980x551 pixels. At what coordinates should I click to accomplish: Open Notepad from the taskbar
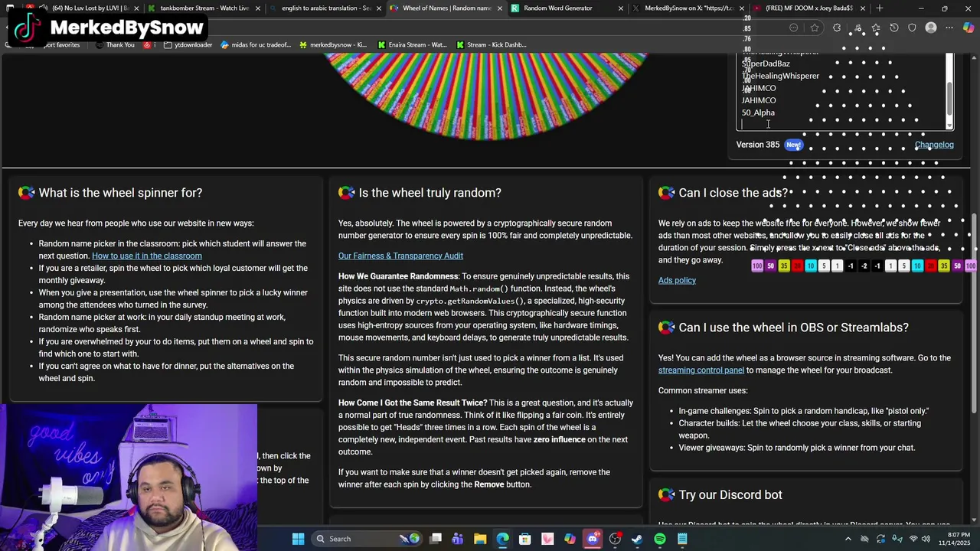click(x=682, y=539)
